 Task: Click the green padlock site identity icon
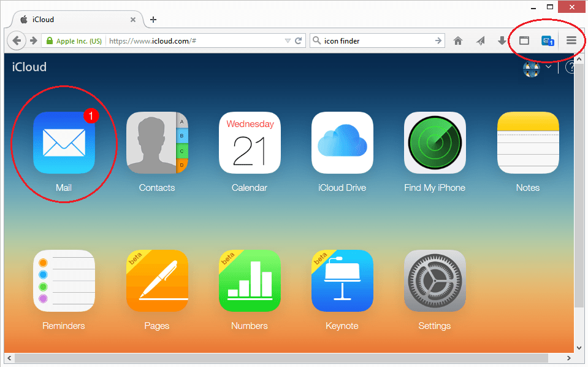50,41
